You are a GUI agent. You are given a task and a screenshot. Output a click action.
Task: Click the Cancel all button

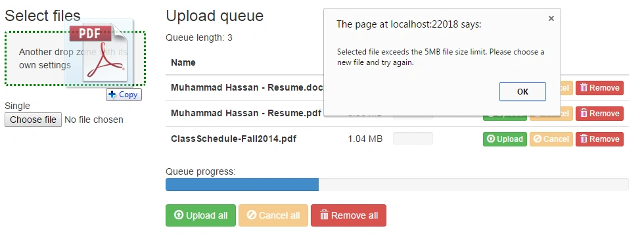click(x=273, y=215)
